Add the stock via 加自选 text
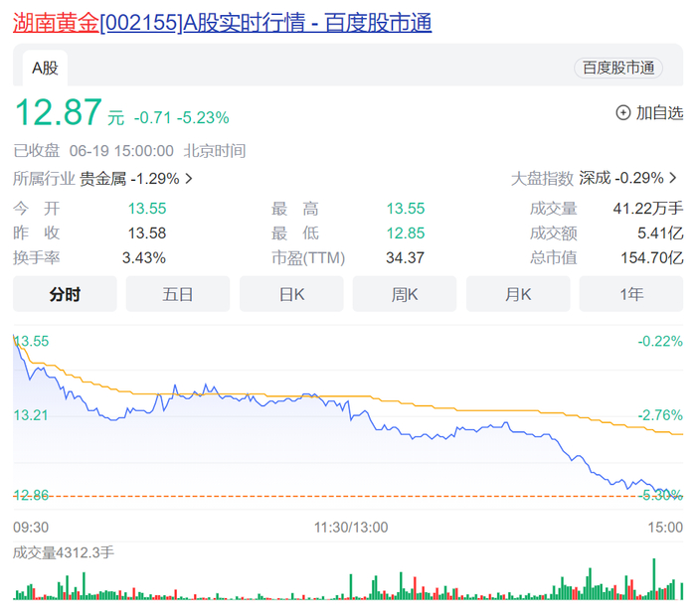The height and width of the screenshot is (616, 696). coord(659,112)
